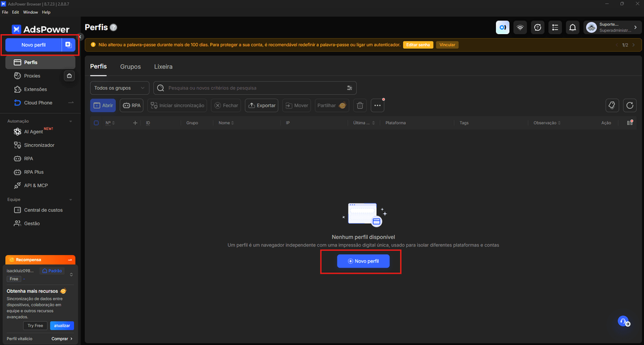
Task: Click the blue AI assistant icon in the header
Action: pyautogui.click(x=503, y=28)
